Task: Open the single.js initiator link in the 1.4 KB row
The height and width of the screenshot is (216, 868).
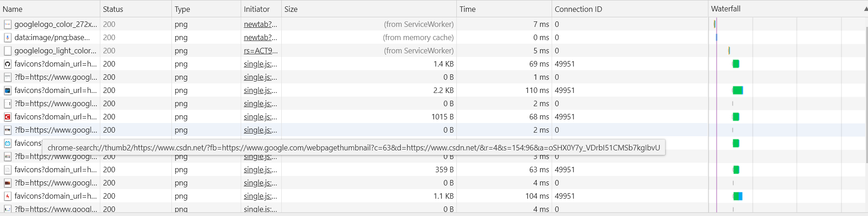Action: 260,64
